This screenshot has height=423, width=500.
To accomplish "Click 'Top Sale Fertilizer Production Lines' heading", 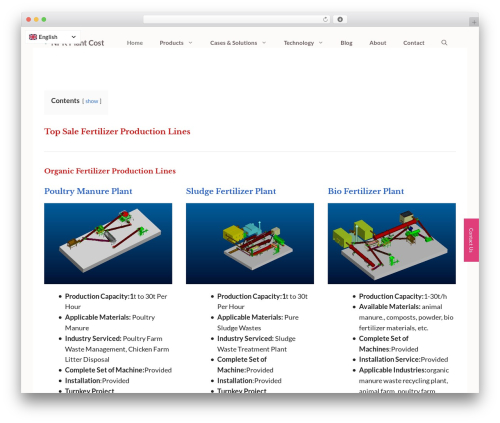I will tap(117, 132).
